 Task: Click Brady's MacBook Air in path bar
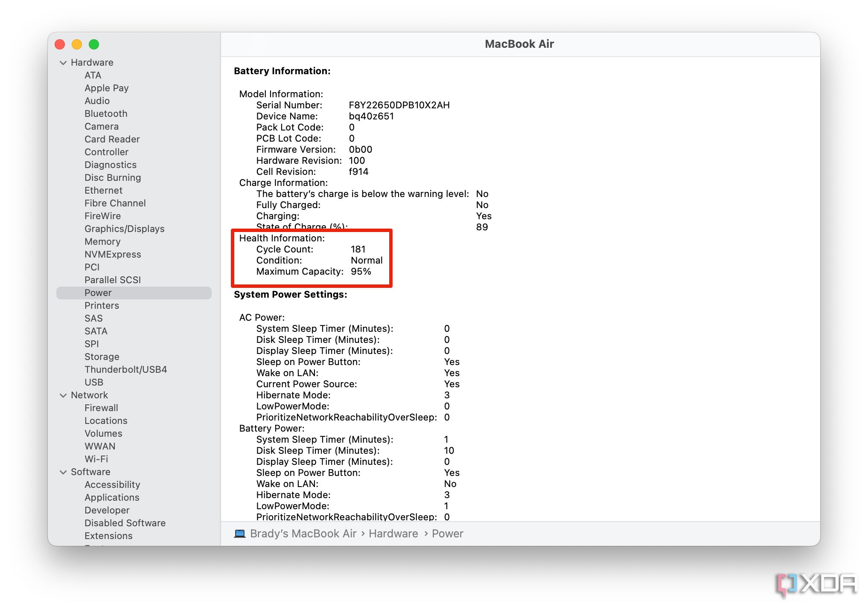pos(303,534)
